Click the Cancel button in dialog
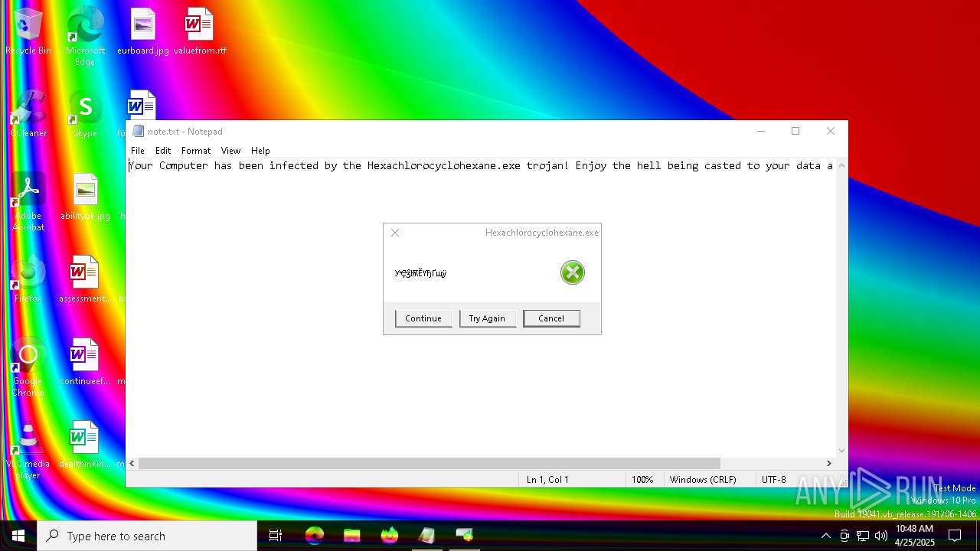The width and height of the screenshot is (980, 551). click(x=551, y=318)
